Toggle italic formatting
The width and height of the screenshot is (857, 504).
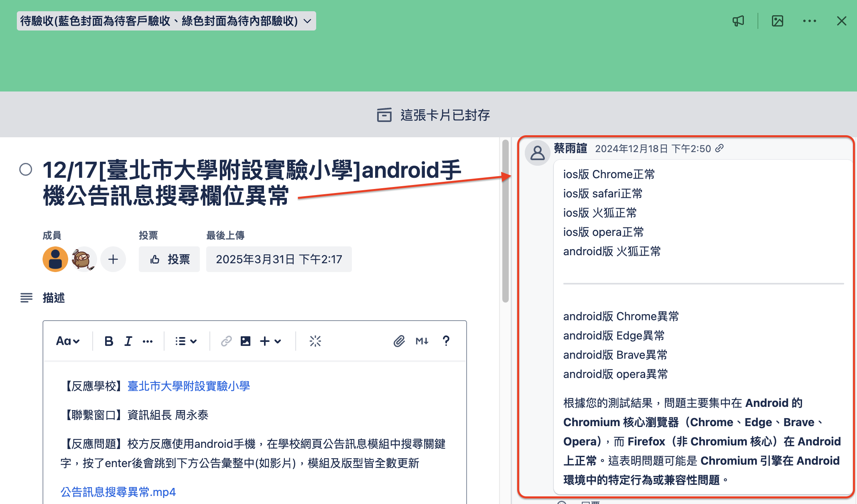(x=128, y=341)
